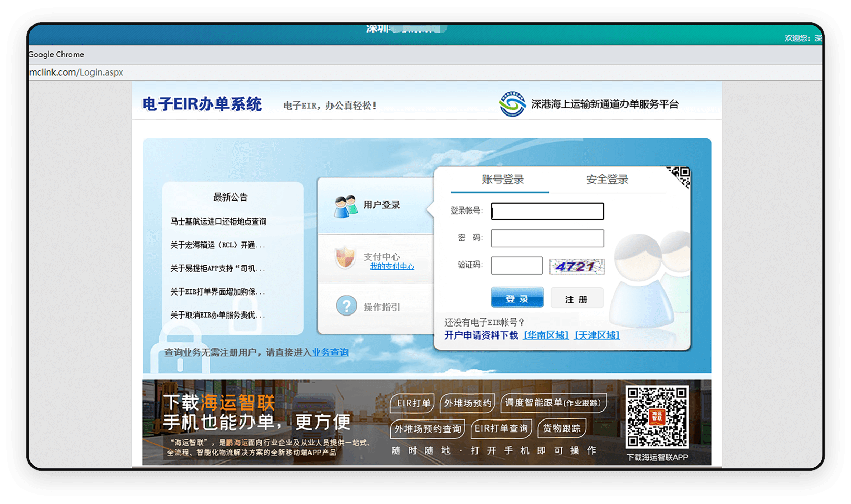
Task: Click the 验证码 input box
Action: [x=516, y=266]
